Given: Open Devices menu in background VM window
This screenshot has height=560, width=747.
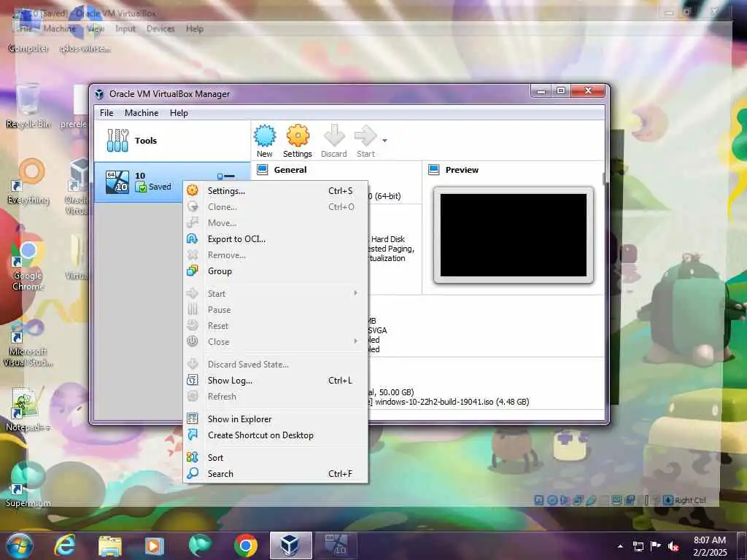Looking at the screenshot, I should tap(160, 28).
